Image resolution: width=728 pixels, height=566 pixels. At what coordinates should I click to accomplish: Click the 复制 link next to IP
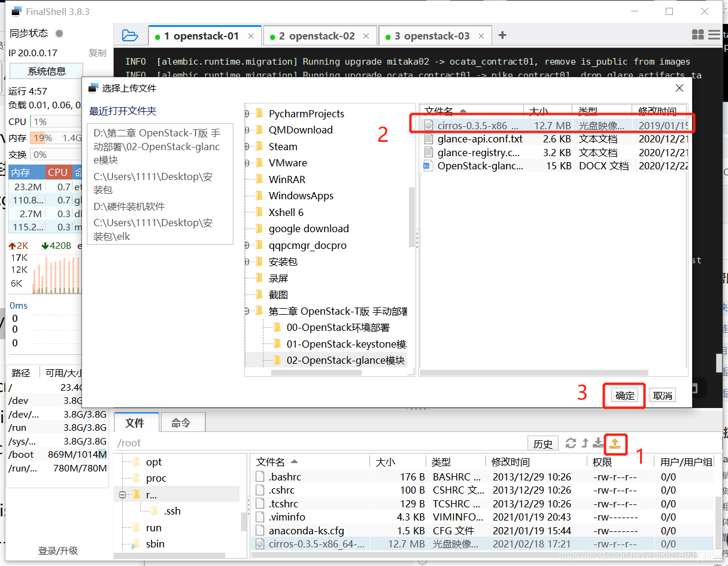pyautogui.click(x=98, y=53)
